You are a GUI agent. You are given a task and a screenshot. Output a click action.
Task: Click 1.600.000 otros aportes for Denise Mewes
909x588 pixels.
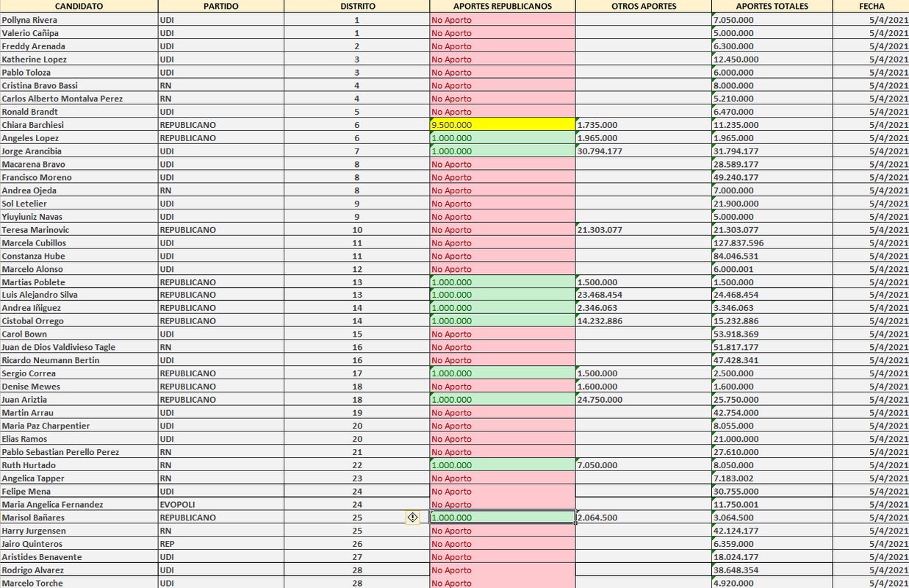pos(644,387)
